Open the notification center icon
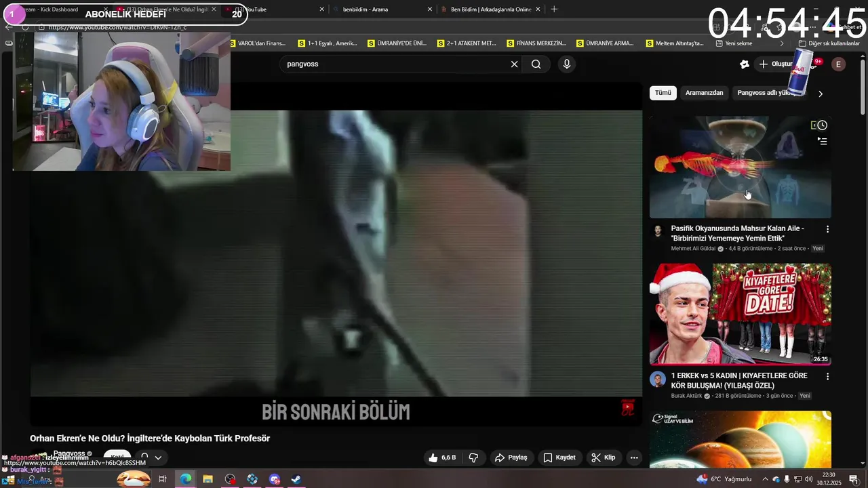The width and height of the screenshot is (868, 488). pyautogui.click(x=853, y=479)
